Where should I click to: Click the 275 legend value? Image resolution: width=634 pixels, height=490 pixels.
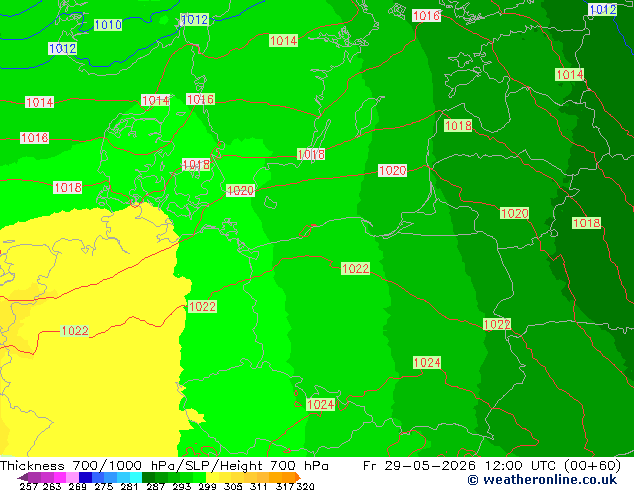[x=104, y=486]
